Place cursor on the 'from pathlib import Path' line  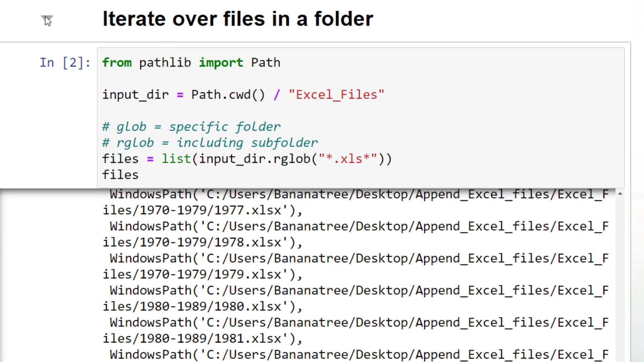pos(191,63)
